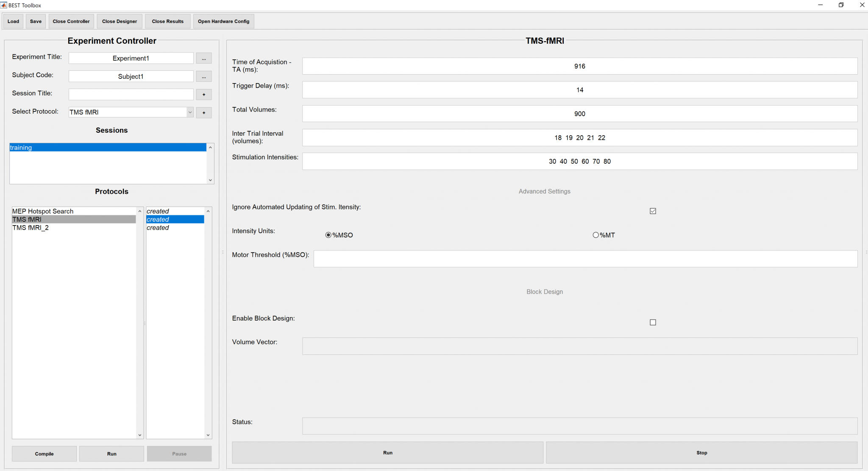This screenshot has width=868, height=471.
Task: Enable Block Design checkbox
Action: (653, 322)
